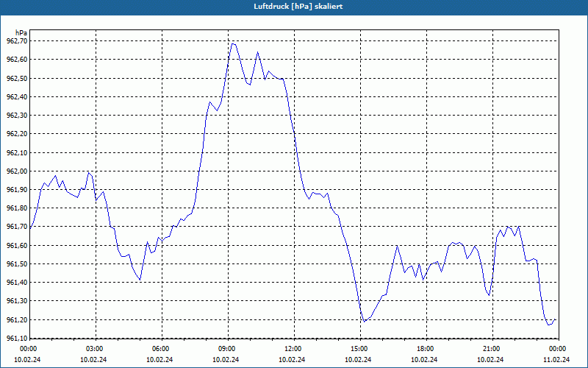The image size is (588, 368).
Task: Click the 00:00 time label above 11.02.24
Action: (559, 349)
